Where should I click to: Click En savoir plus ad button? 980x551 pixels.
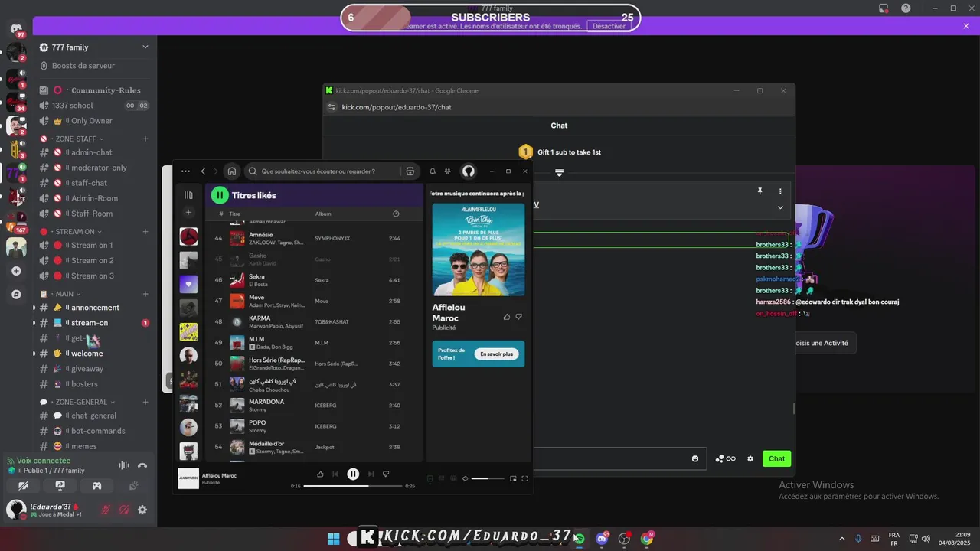coord(496,354)
